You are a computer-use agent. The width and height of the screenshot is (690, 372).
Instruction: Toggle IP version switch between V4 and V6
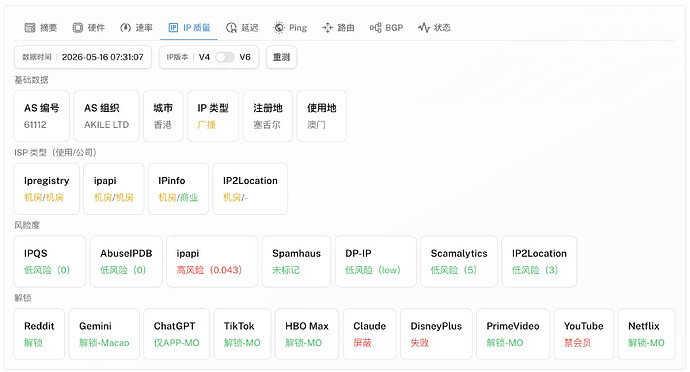coord(224,57)
